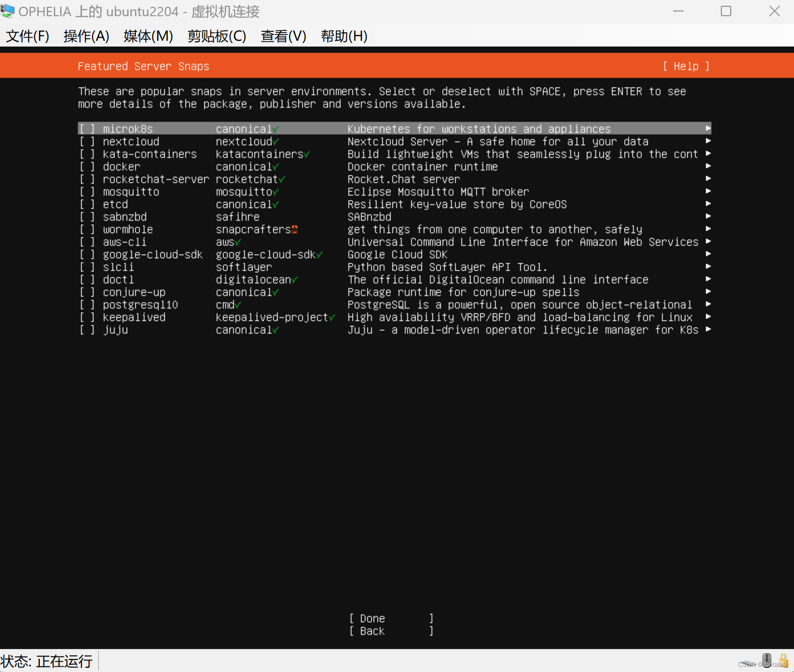Screen dimensions: 794x672
Task: Open the 操作(A) menu
Action: tap(86, 36)
